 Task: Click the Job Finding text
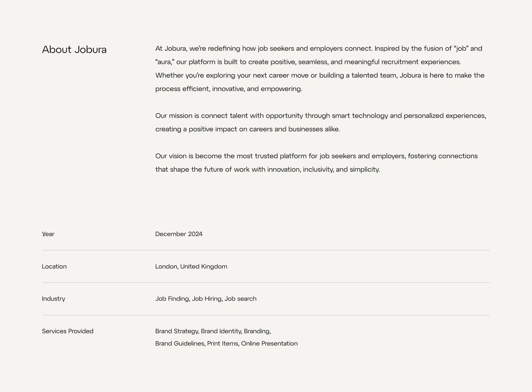[x=172, y=299]
